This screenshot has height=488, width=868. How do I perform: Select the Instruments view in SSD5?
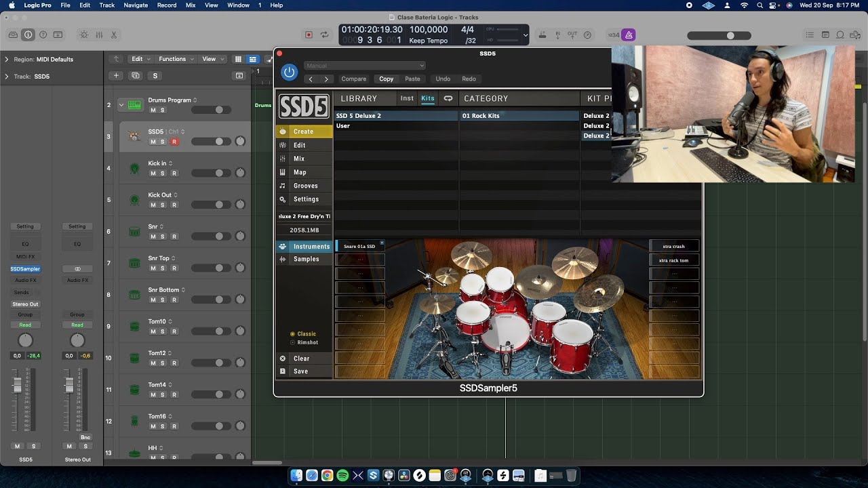tap(304, 247)
